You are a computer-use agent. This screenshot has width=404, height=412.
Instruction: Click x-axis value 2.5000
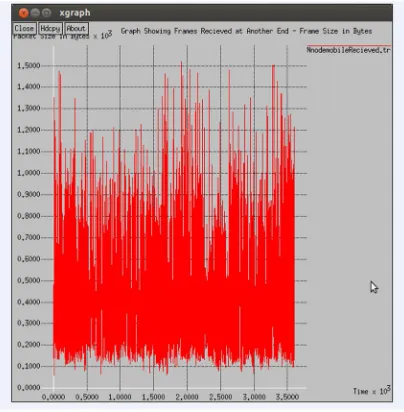tap(220, 397)
